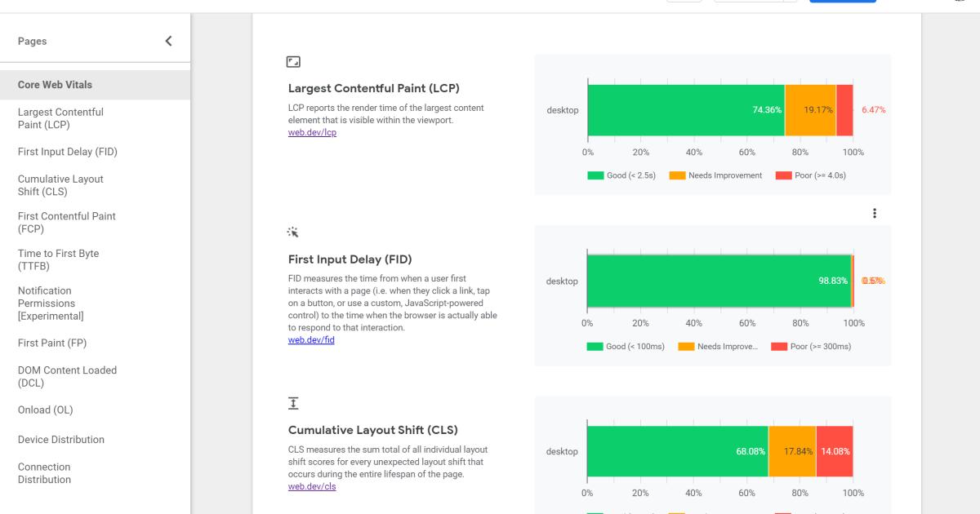Click the green Good (< 100ms) legend square
Viewport: 980px width, 514px height.
point(594,346)
